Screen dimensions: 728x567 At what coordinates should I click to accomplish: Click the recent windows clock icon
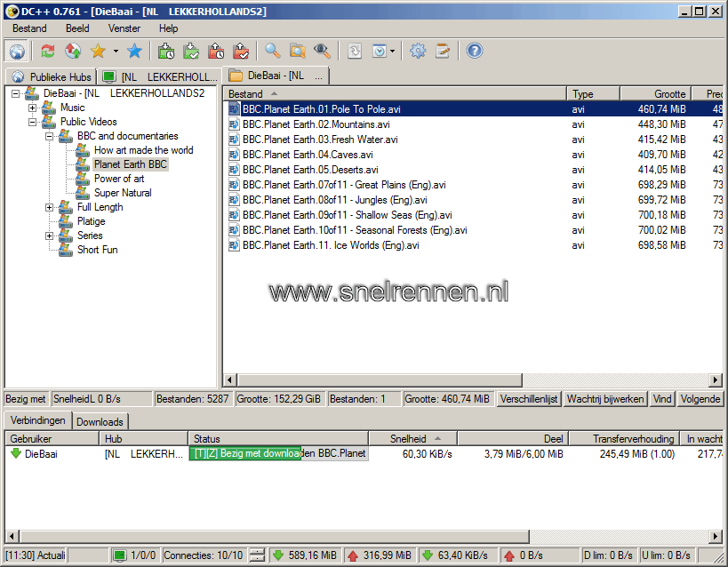380,51
